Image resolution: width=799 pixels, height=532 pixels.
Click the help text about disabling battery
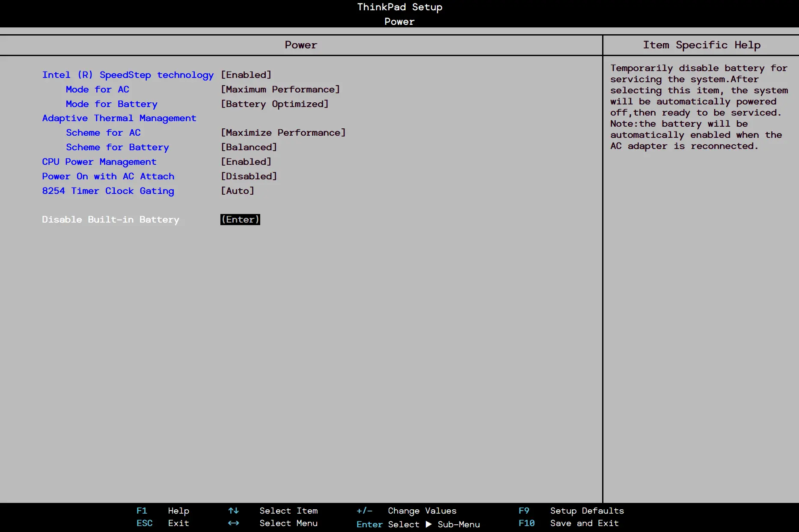click(699, 107)
